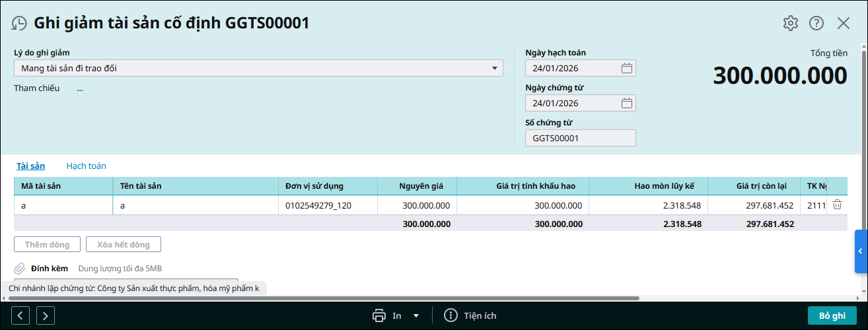Click the Bỏ ghi button

[x=832, y=315]
